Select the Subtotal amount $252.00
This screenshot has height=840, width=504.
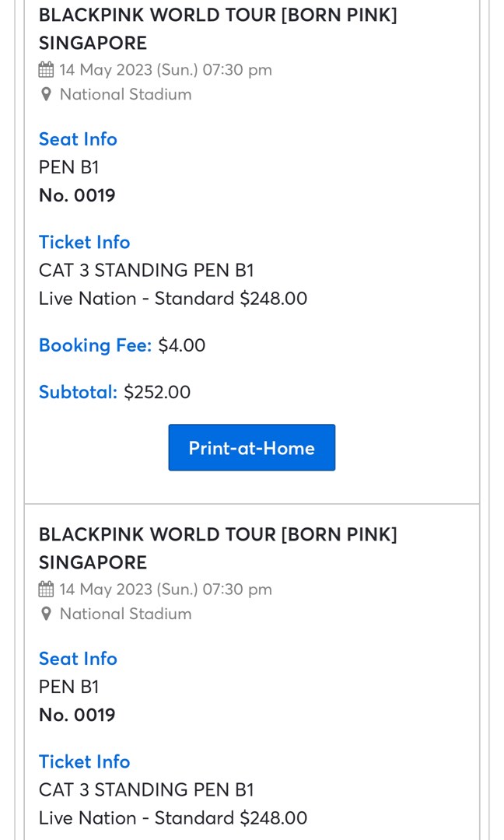(x=157, y=391)
